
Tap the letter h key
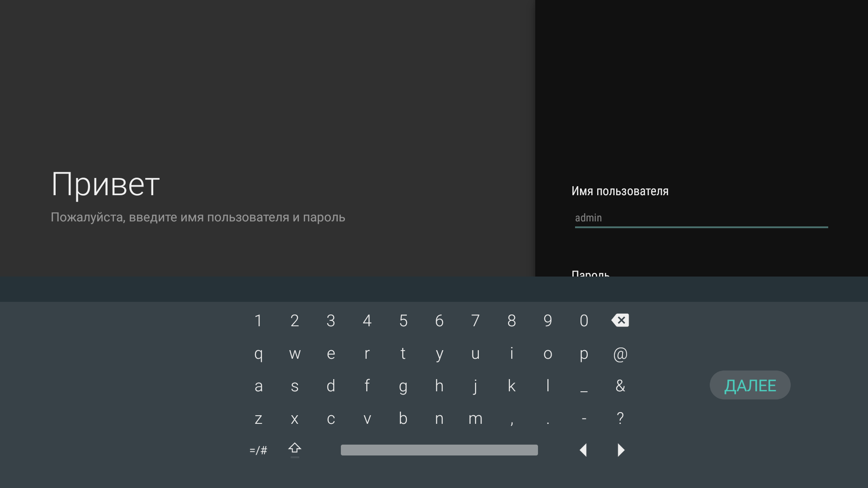[x=439, y=385]
